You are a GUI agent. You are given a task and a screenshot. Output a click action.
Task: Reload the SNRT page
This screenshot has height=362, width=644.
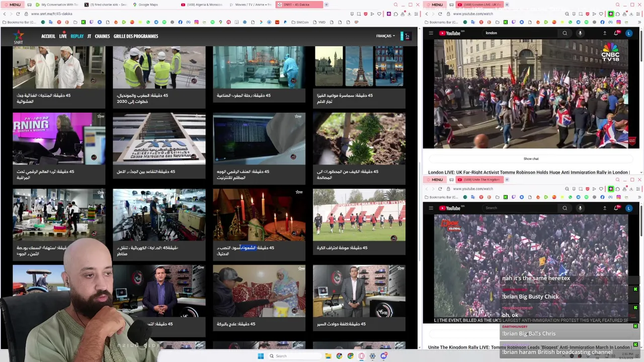tap(18, 14)
